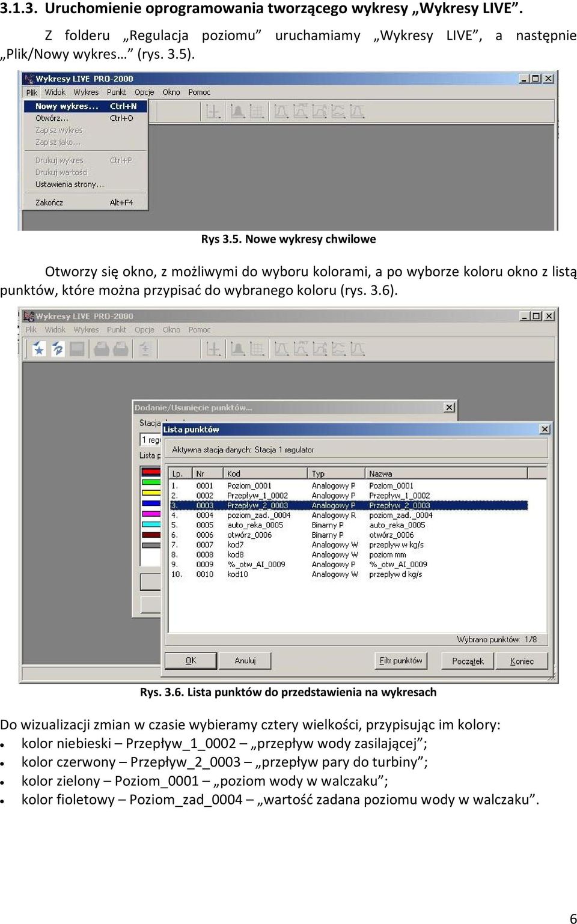Click the crosshair icon in the window with Plik menu open

coord(213,111)
